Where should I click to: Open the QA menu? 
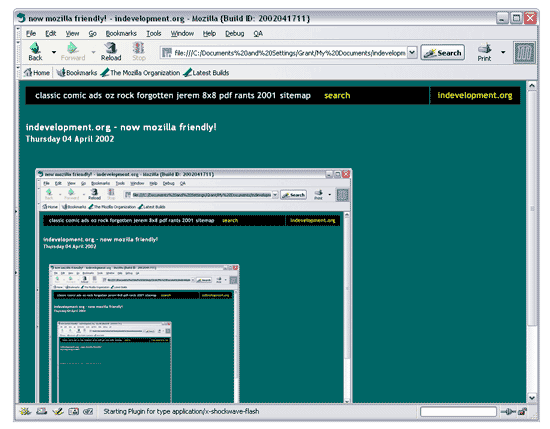click(x=258, y=33)
